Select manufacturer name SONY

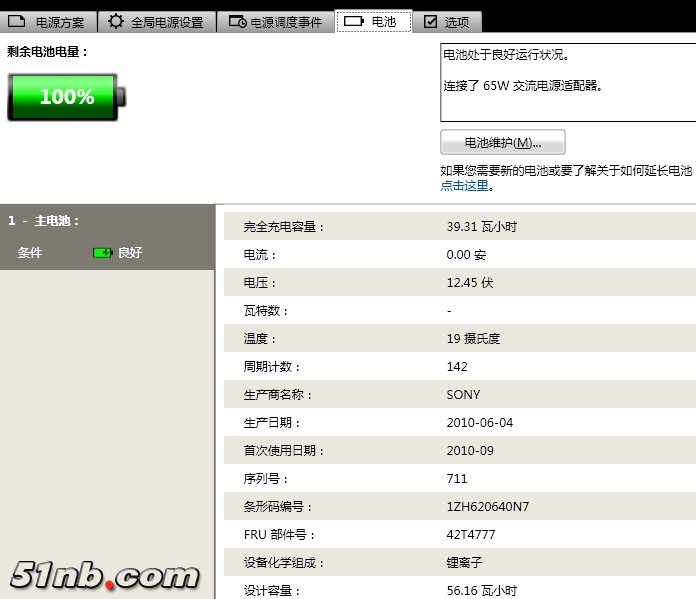(463, 395)
